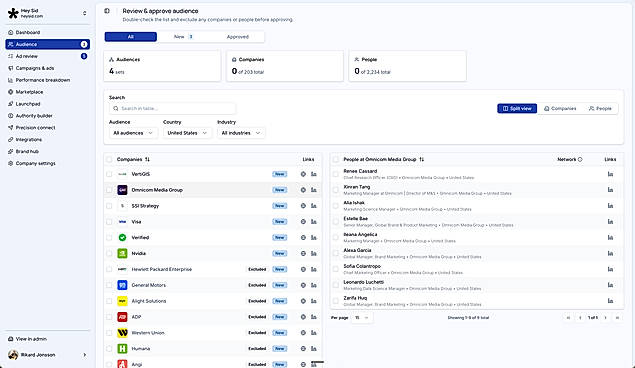Screen dimensions: 635x368
Task: Open Dashboard in the sidebar
Action: pyautogui.click(x=47, y=32)
